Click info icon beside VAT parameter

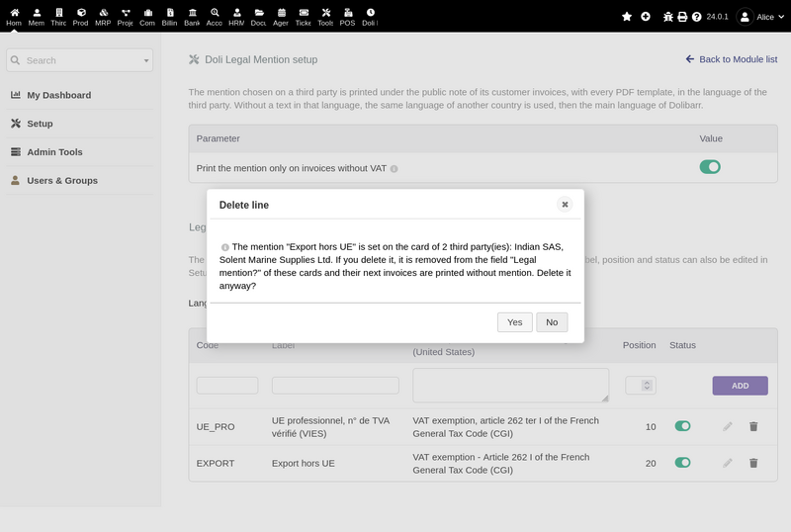(394, 169)
